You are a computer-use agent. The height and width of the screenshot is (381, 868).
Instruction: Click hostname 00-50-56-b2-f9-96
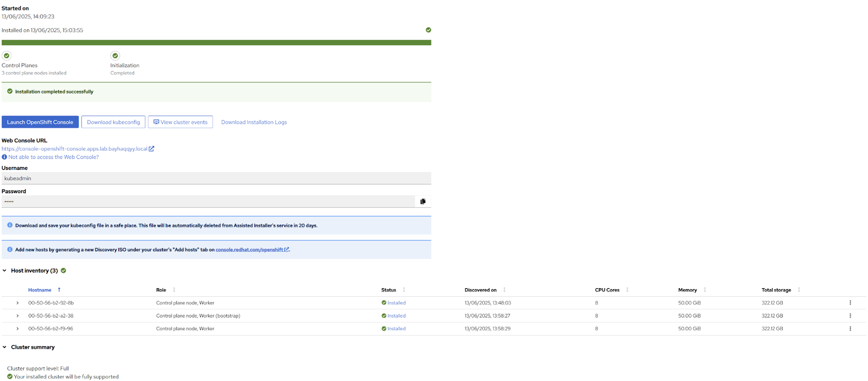coord(51,329)
